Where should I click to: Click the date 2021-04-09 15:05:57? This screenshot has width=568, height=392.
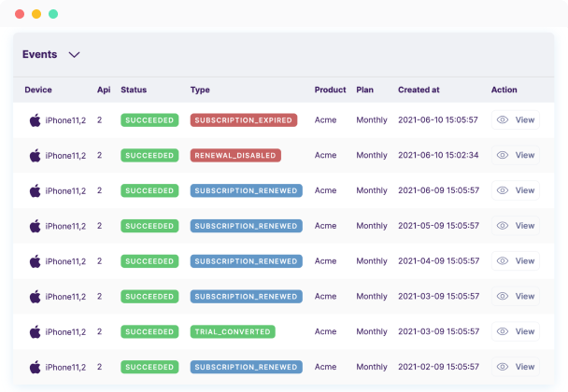[x=439, y=261]
